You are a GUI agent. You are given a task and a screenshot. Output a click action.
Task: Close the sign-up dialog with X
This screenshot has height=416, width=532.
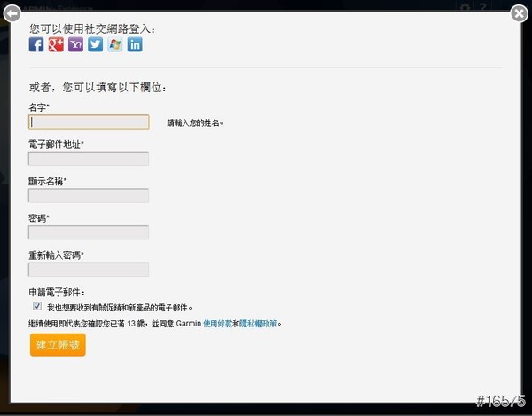pos(520,12)
